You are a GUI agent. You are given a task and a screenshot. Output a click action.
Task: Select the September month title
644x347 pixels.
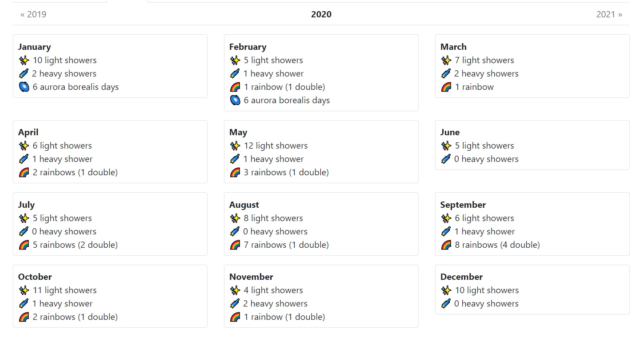(463, 205)
